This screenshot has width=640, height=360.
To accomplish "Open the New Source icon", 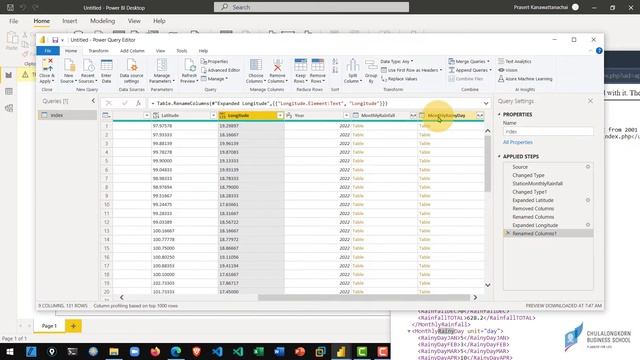I will 68,65.
